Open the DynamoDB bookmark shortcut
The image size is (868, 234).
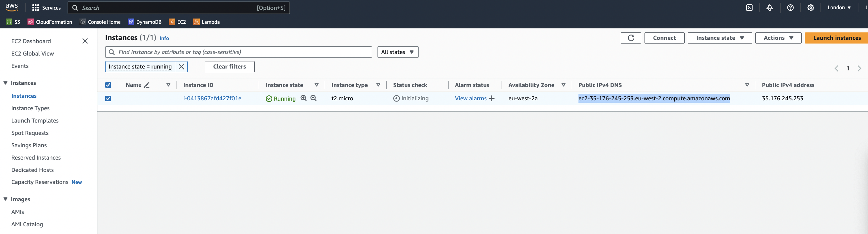coord(145,22)
